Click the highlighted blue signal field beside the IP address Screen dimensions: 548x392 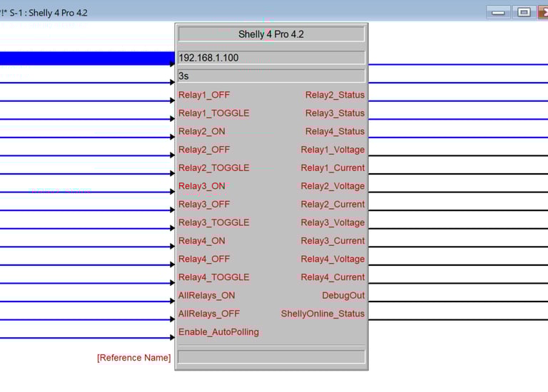[x=87, y=58]
